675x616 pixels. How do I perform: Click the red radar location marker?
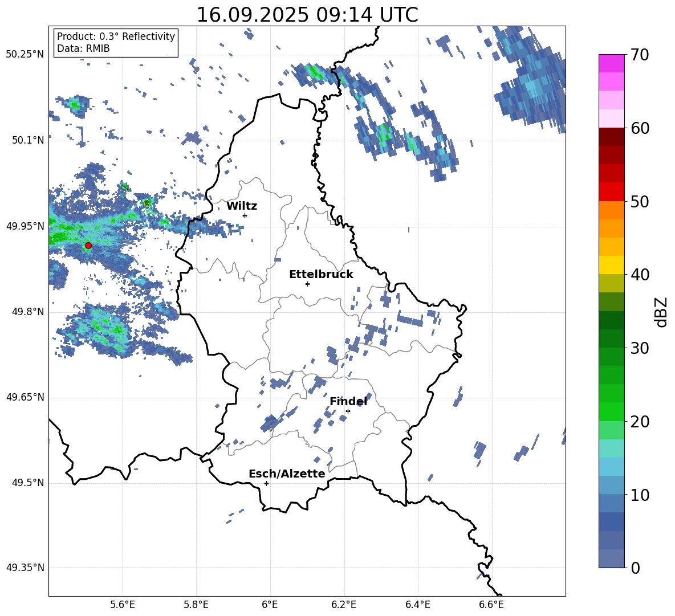coord(88,246)
